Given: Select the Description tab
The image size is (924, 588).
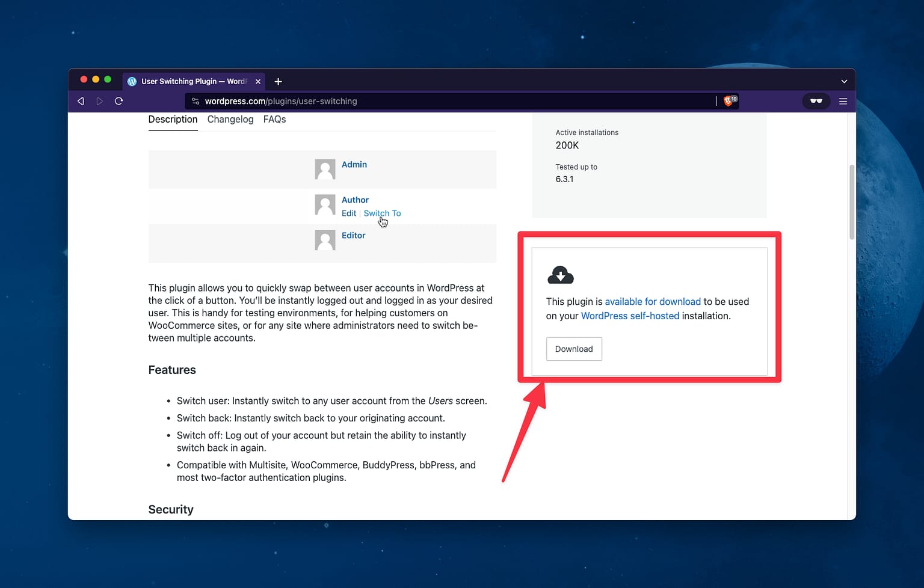Looking at the screenshot, I should coord(173,120).
